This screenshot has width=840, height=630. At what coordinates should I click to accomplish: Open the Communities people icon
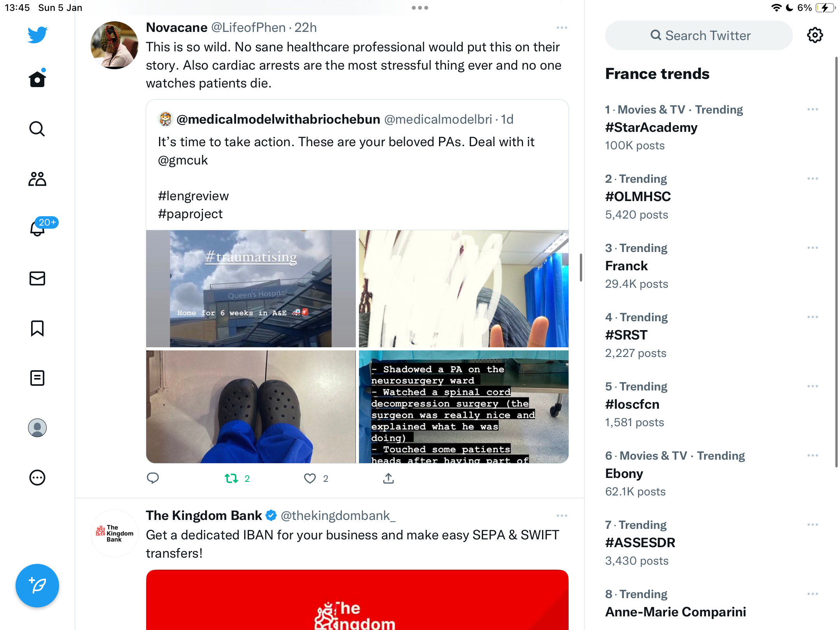(37, 179)
